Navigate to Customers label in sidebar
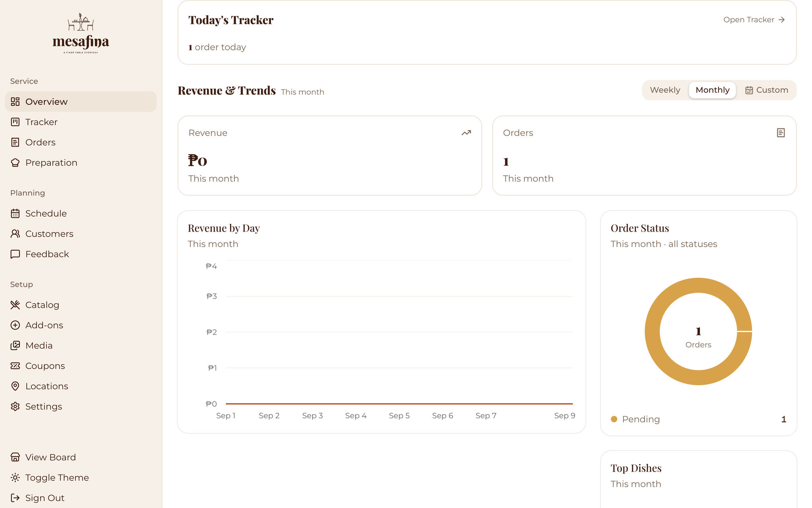The image size is (812, 508). point(49,234)
